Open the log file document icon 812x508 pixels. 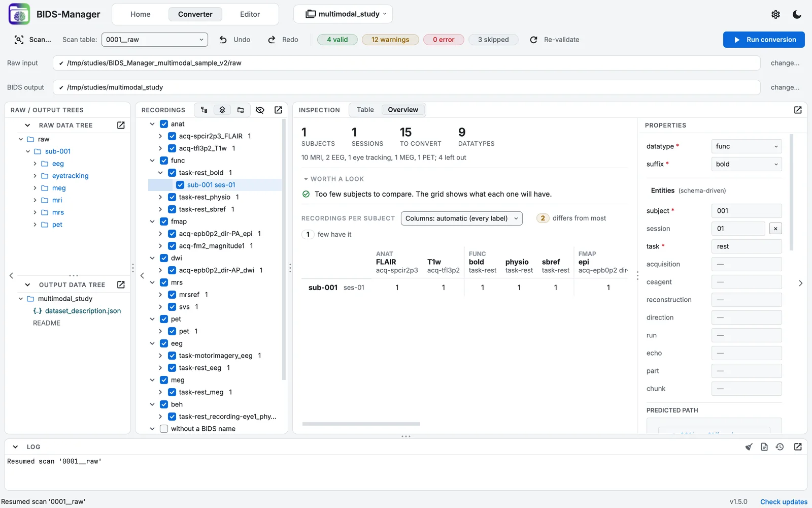click(x=764, y=447)
